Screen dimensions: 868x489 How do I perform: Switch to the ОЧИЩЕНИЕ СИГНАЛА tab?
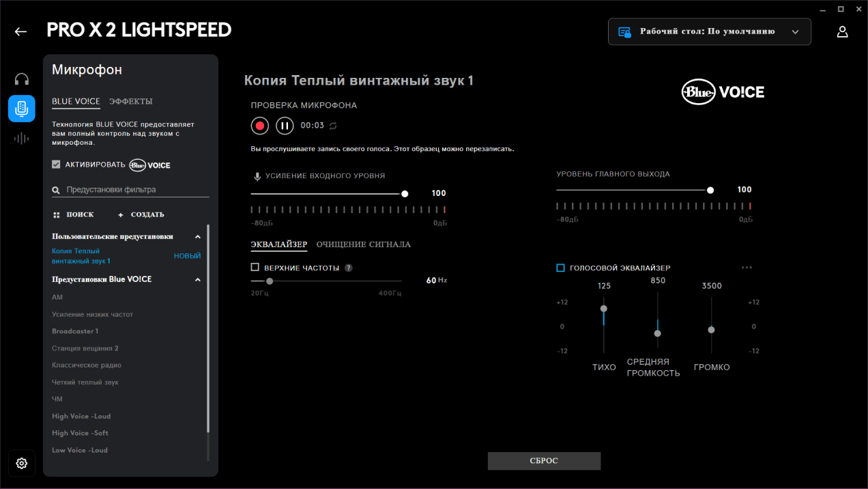tap(363, 244)
